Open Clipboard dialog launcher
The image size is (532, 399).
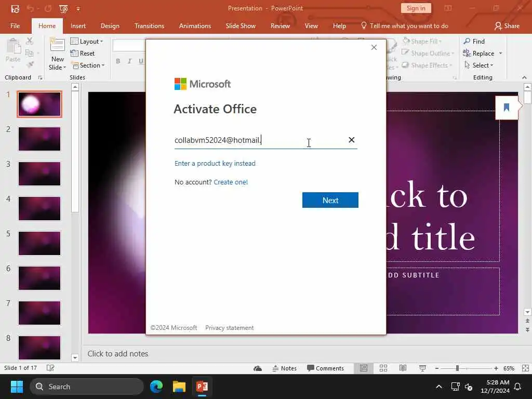pyautogui.click(x=40, y=78)
